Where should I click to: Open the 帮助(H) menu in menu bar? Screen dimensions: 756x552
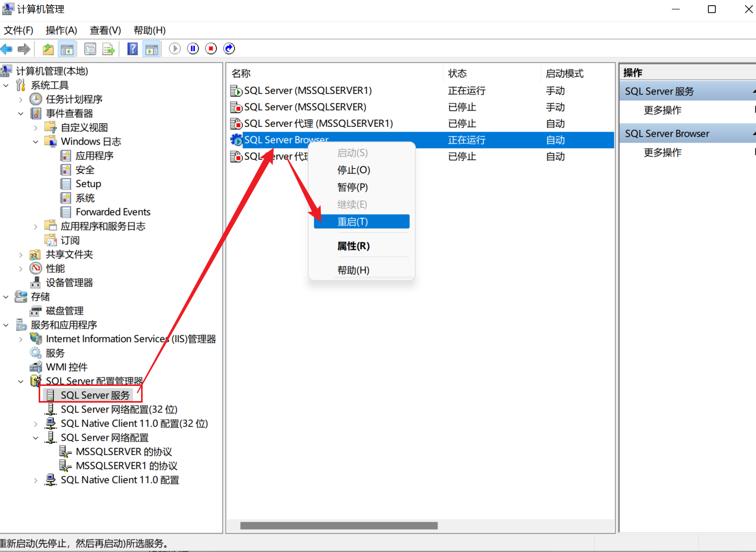coord(149,30)
